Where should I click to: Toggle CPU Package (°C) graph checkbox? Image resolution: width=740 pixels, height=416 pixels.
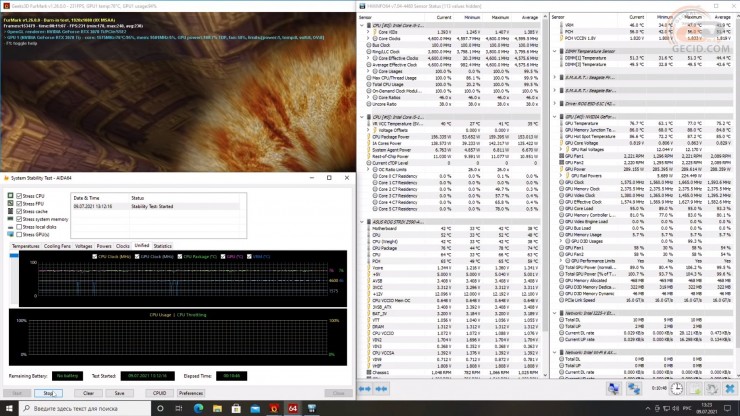click(180, 257)
